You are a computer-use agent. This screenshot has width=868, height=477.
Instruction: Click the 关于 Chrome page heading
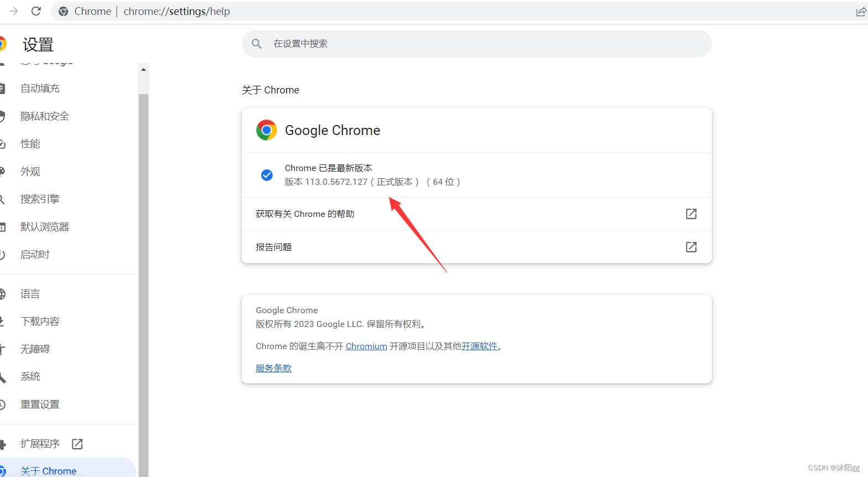[x=271, y=90]
